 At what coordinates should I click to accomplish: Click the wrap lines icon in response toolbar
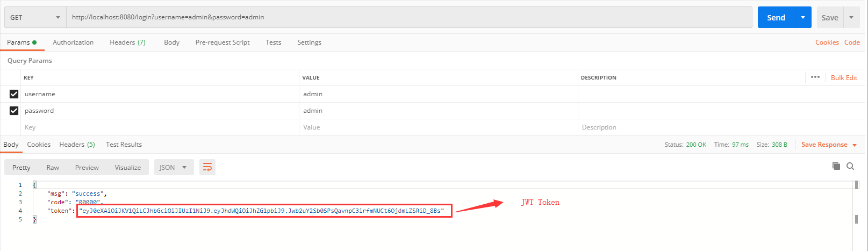click(207, 167)
